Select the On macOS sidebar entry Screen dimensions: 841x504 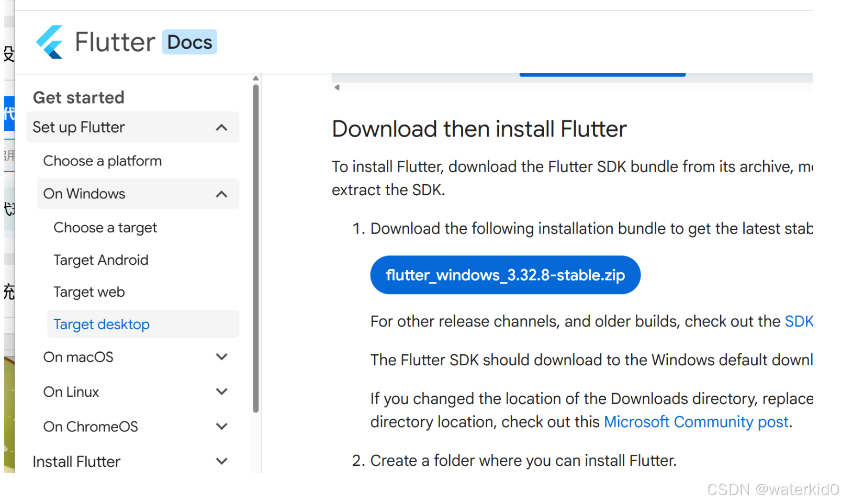point(79,357)
